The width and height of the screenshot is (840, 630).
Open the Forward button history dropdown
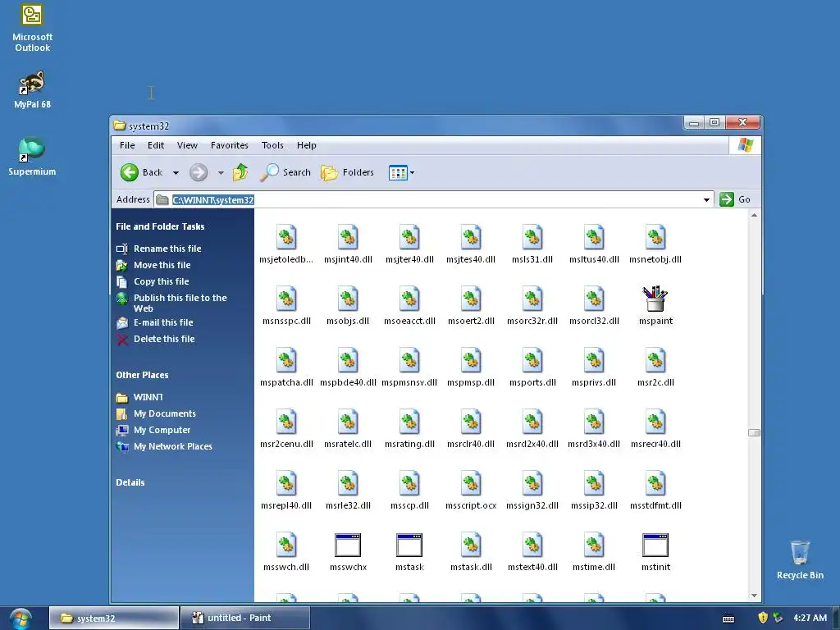click(221, 172)
